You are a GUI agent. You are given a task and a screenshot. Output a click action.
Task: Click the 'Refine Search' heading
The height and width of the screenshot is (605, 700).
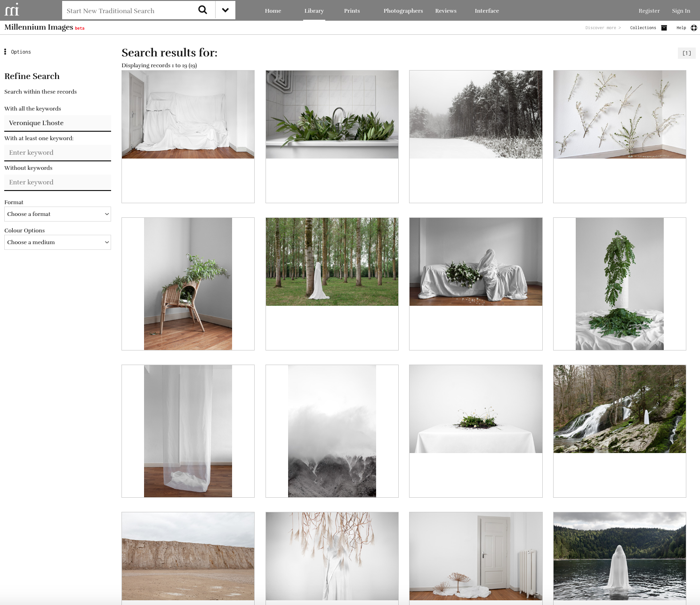point(32,76)
